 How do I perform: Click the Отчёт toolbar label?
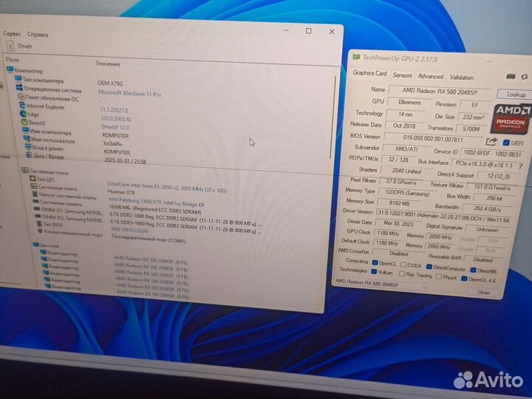(x=25, y=46)
